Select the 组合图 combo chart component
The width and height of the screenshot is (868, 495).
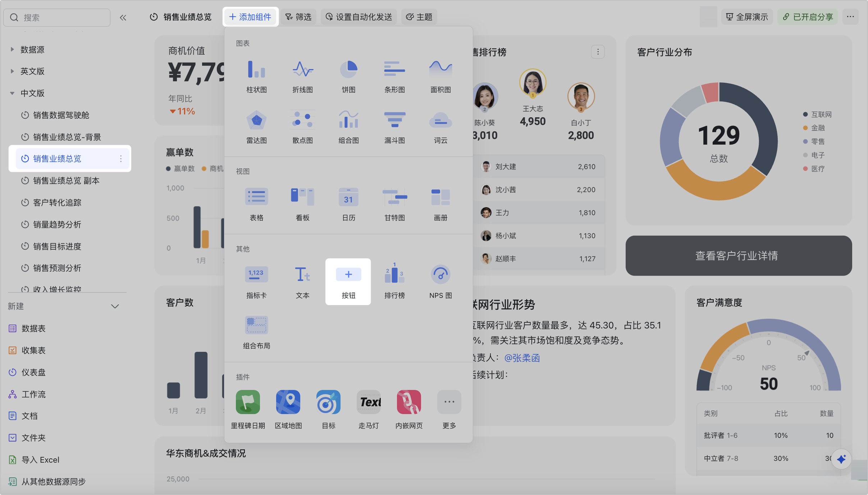click(x=348, y=127)
